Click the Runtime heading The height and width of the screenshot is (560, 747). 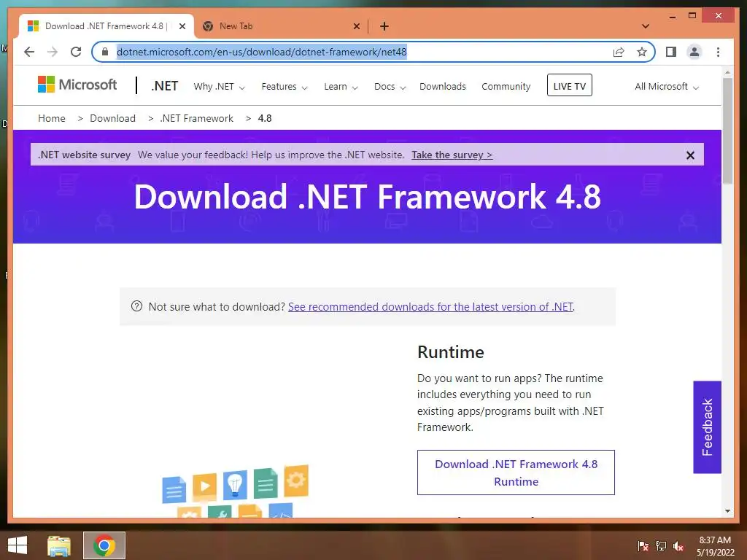(451, 352)
